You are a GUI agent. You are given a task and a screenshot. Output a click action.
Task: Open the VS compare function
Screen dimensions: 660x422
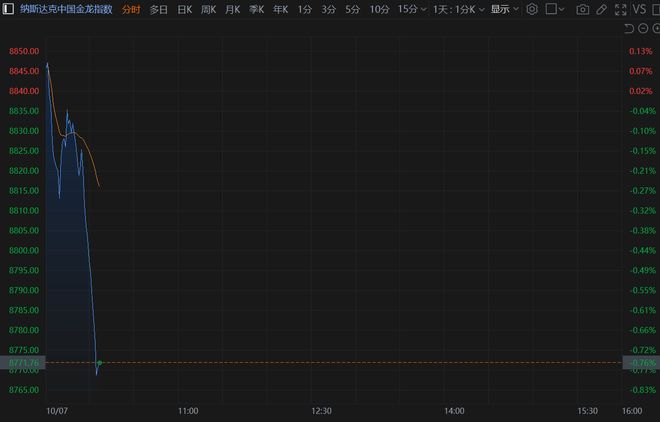(x=639, y=9)
